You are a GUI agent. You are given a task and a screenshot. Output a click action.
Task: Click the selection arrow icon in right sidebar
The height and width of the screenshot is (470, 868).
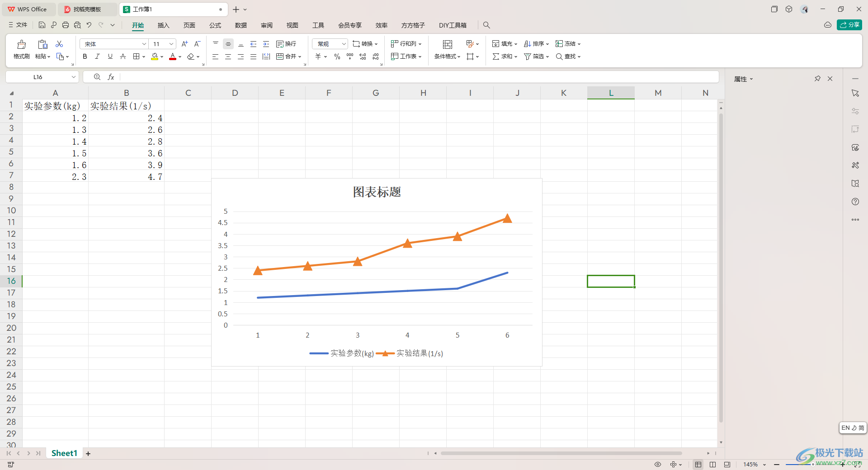point(855,93)
